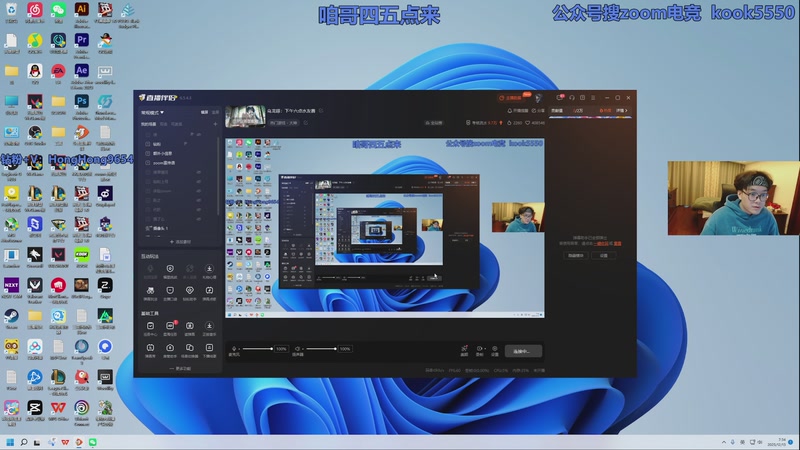Open the 基础工具 icon with red badge
The height and width of the screenshot is (450, 800).
point(170,327)
